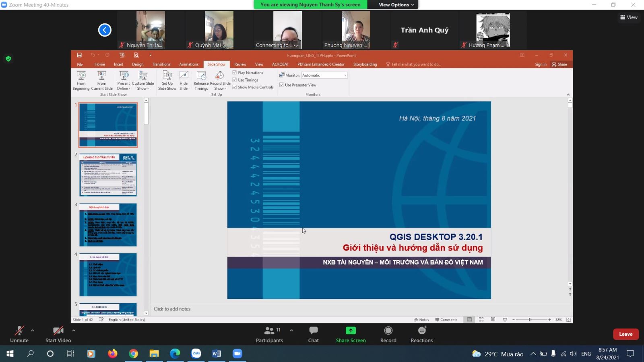Open Firefox from the taskbar
The image size is (644, 362).
click(112, 354)
